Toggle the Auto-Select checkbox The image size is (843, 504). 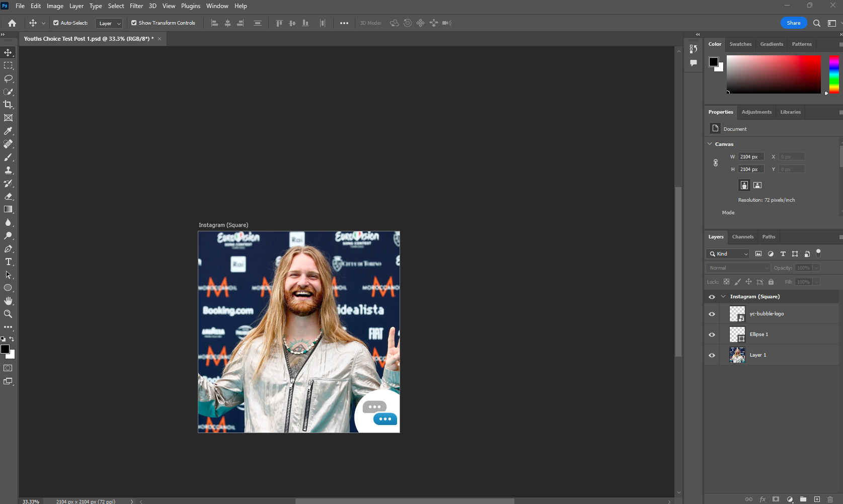click(x=55, y=23)
